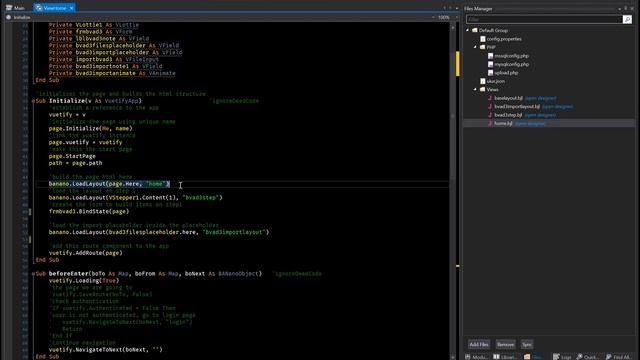Click the bvad3importlayout.bjl layout file icon

point(490,107)
